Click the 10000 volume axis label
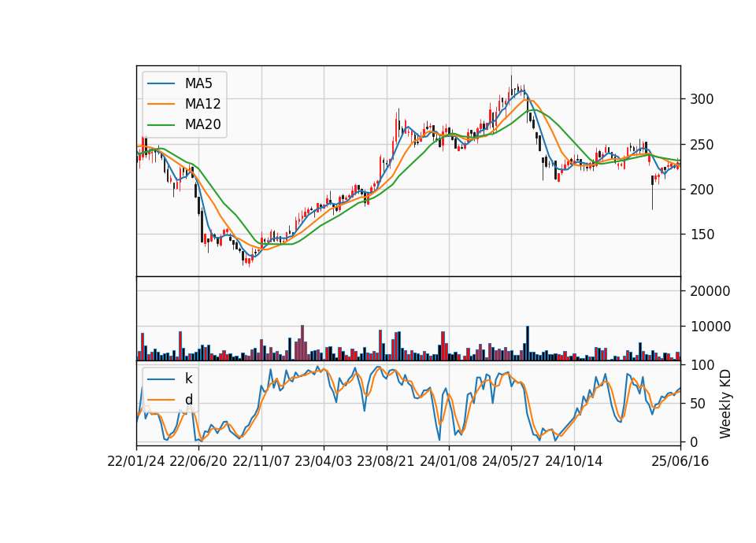The image size is (756, 543). click(x=710, y=327)
